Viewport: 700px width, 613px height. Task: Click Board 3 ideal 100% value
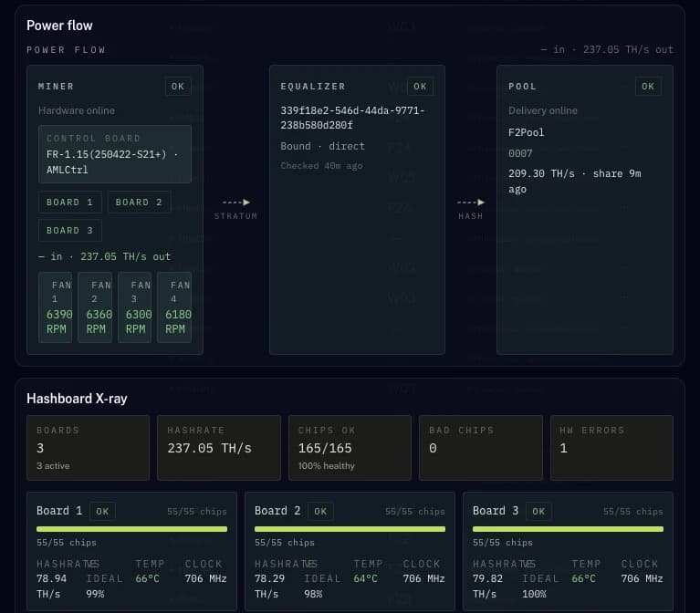pyautogui.click(x=535, y=594)
